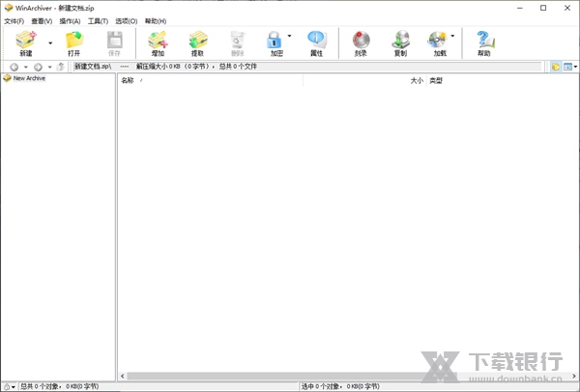Expand the Encrypt (加密) dropdown arrow
Image resolution: width=580 pixels, height=392 pixels.
pyautogui.click(x=290, y=37)
